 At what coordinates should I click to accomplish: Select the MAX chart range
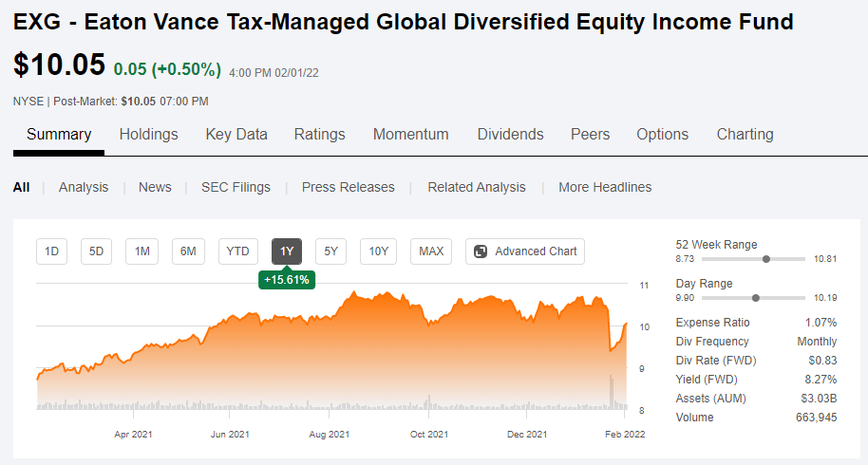431,251
